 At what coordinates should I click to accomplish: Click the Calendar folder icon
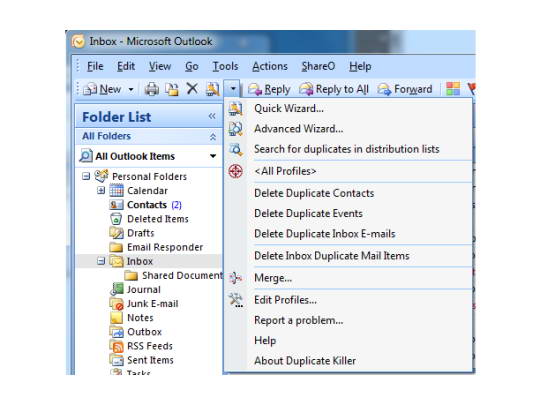[x=116, y=190]
